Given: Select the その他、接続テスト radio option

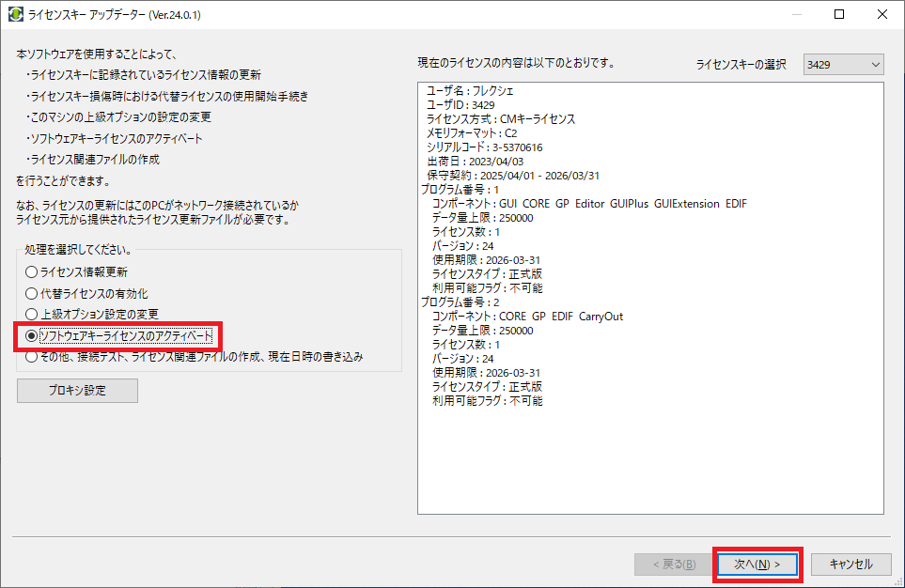Looking at the screenshot, I should [32, 357].
